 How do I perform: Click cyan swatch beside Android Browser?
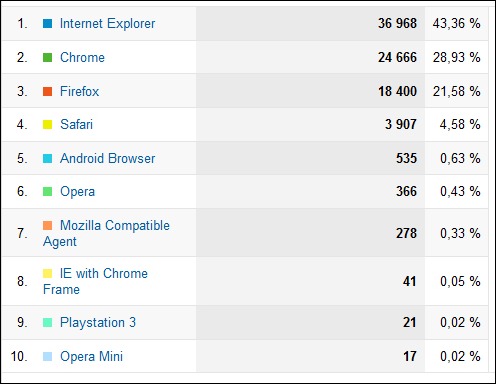coord(47,158)
